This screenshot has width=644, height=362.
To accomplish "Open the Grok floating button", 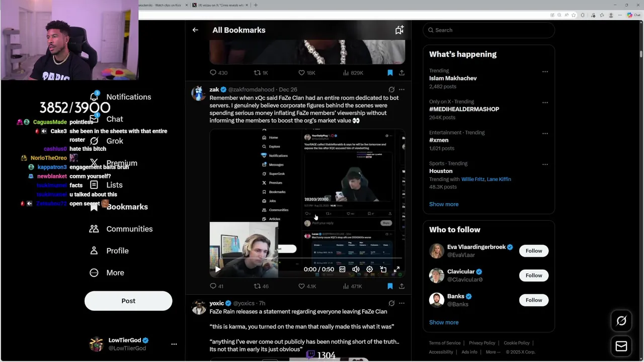I will click(x=621, y=321).
